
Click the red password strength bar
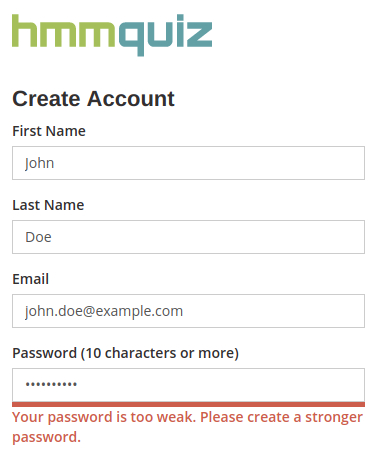(x=188, y=405)
